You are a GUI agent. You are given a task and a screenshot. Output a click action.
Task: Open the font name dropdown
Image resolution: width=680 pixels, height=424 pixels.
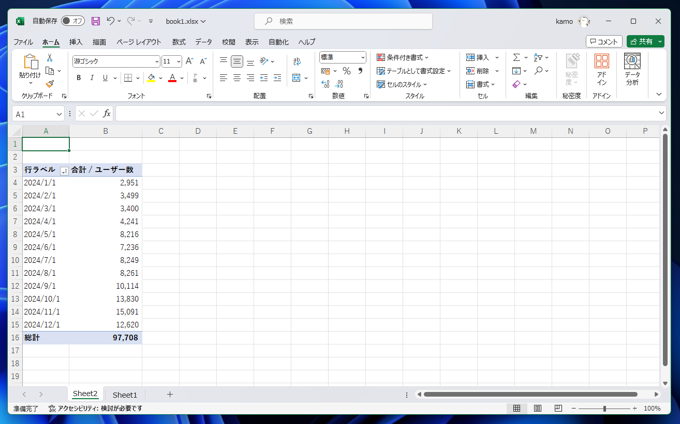(157, 62)
